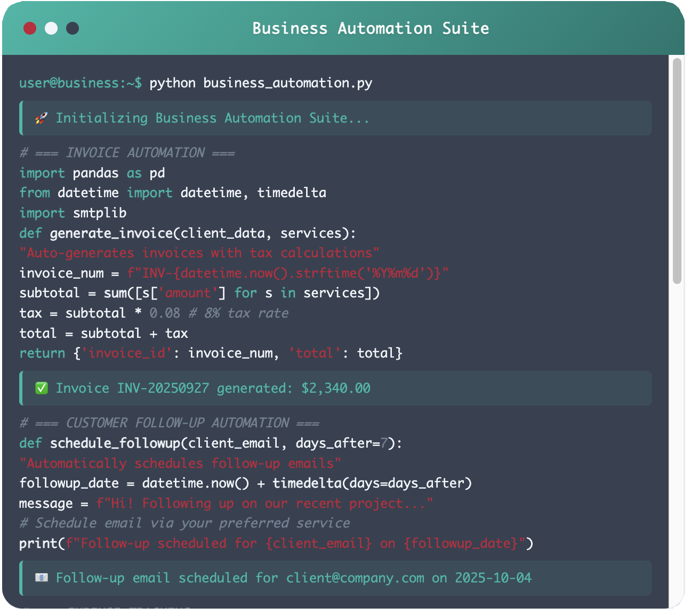Click 'Automatically schedules follow-up emails' docstring

180,464
